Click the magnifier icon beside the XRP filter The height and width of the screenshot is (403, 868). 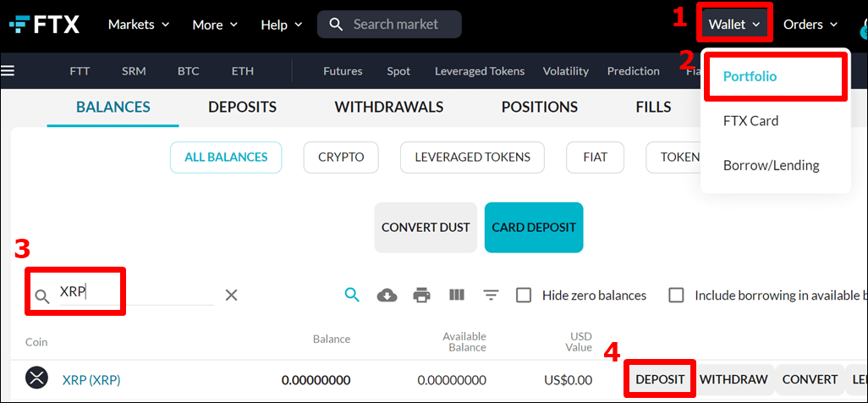(x=42, y=298)
